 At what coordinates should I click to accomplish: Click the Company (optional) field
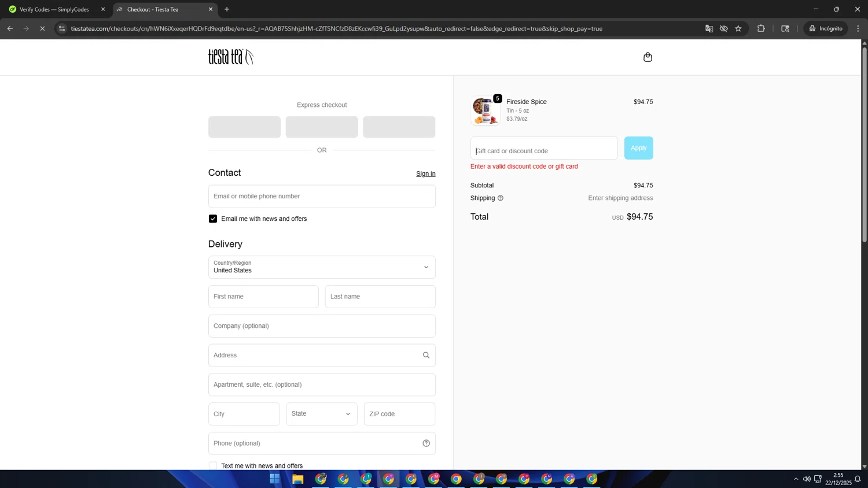(322, 326)
